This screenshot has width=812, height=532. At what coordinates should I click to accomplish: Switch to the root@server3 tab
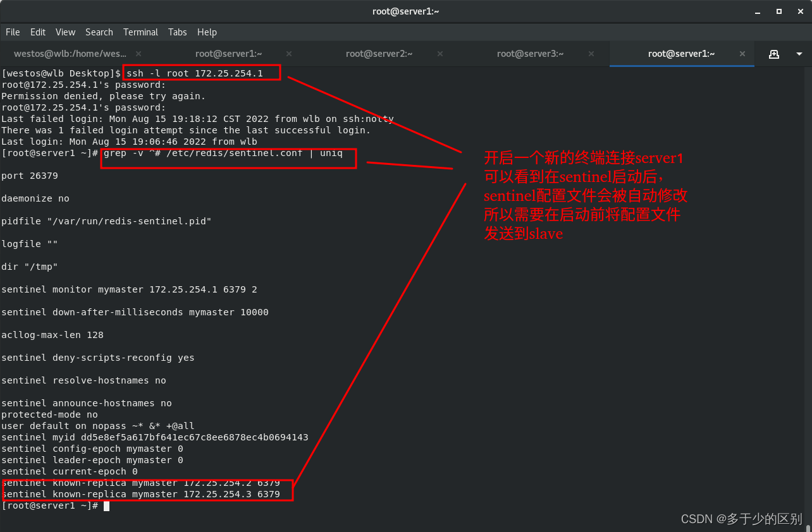[531, 54]
